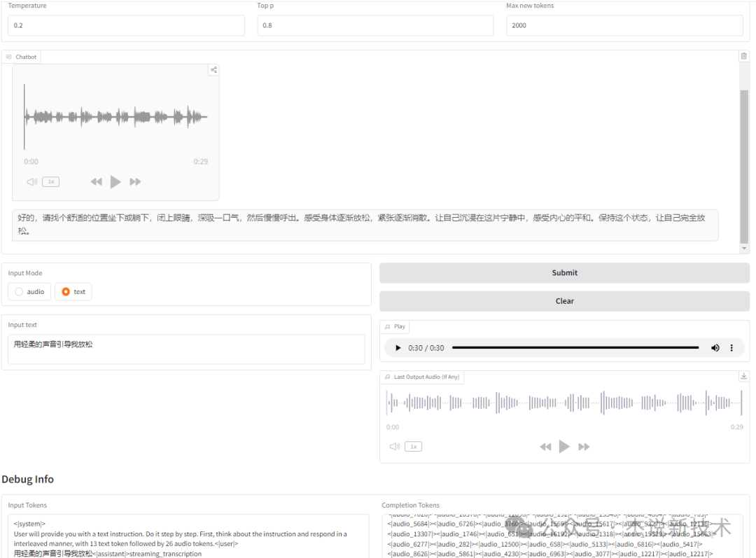The image size is (756, 558).
Task: Click the Clear button
Action: [564, 302]
